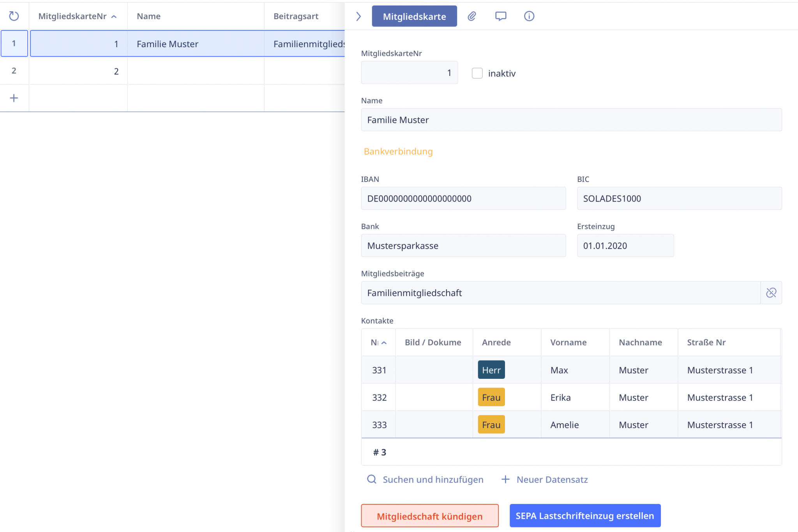The height and width of the screenshot is (532, 798).
Task: Click the Familie Muster cell in table
Action: [x=196, y=44]
